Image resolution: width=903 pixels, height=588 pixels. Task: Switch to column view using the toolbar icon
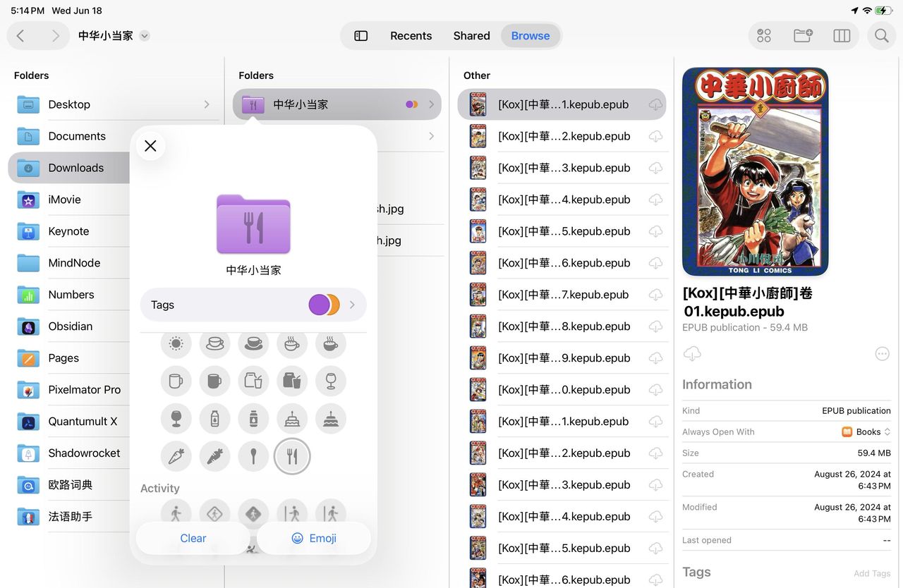click(842, 35)
